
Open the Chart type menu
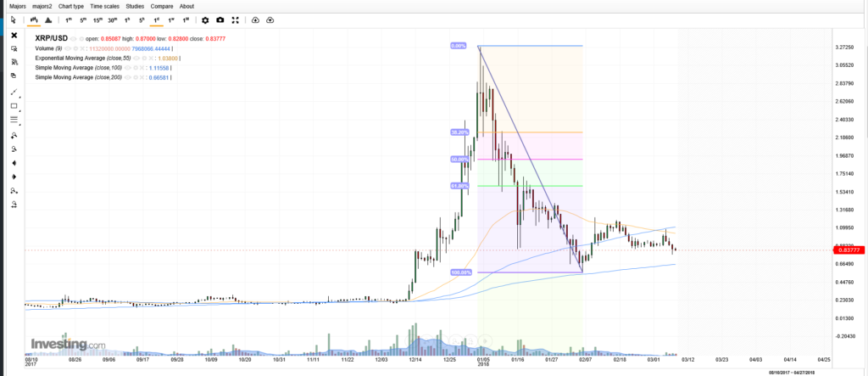[x=71, y=7]
